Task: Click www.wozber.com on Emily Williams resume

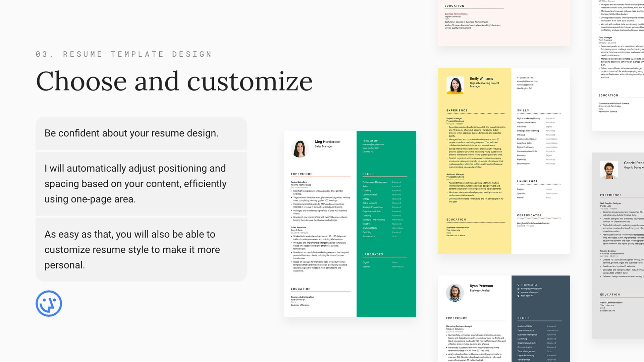Action: 525,85
